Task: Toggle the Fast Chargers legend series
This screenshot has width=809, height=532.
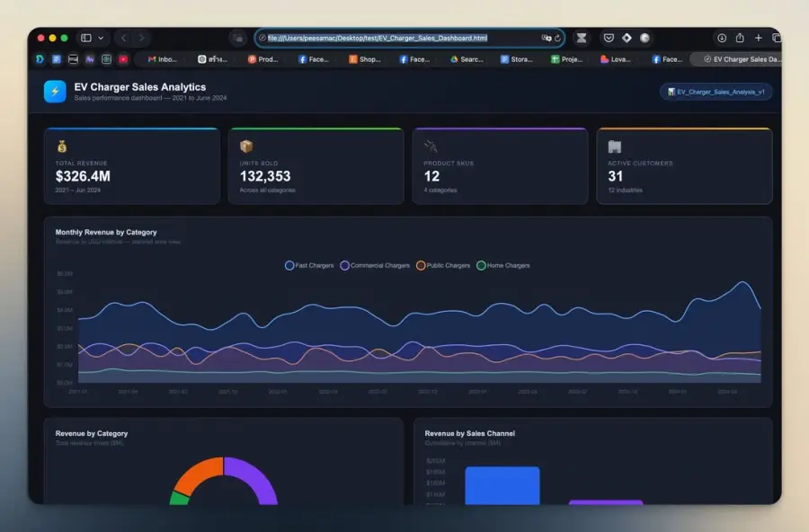Action: (309, 265)
